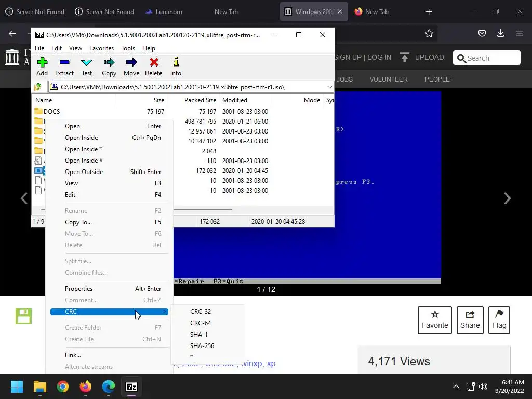The width and height of the screenshot is (532, 399).
Task: Choose Copy To... from context menu
Action: pos(109,222)
